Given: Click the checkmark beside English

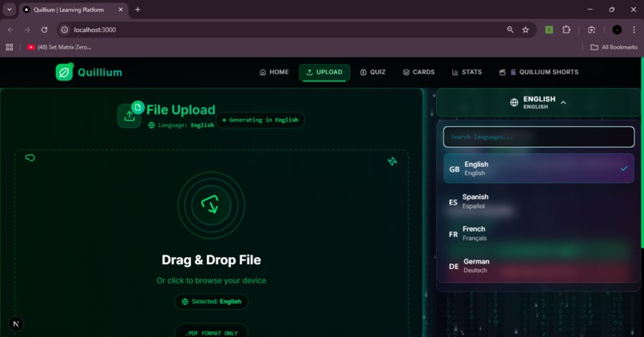Looking at the screenshot, I should click(x=624, y=168).
